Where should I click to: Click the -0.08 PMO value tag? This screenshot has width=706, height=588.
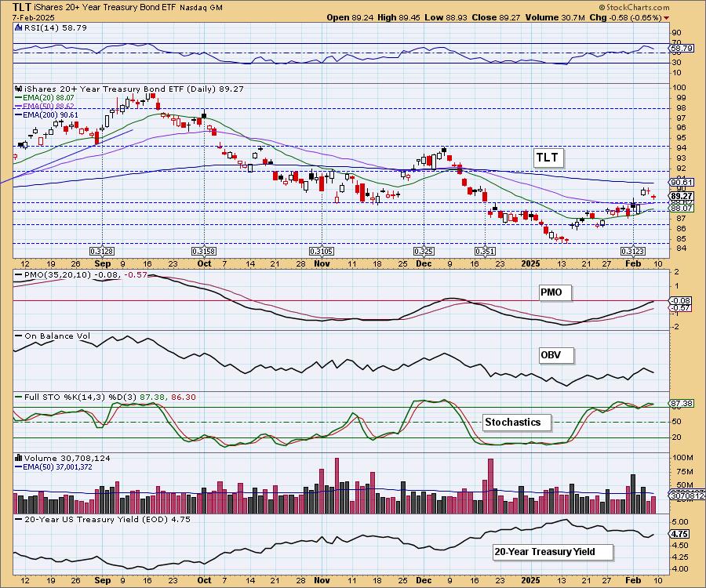pyautogui.click(x=681, y=300)
